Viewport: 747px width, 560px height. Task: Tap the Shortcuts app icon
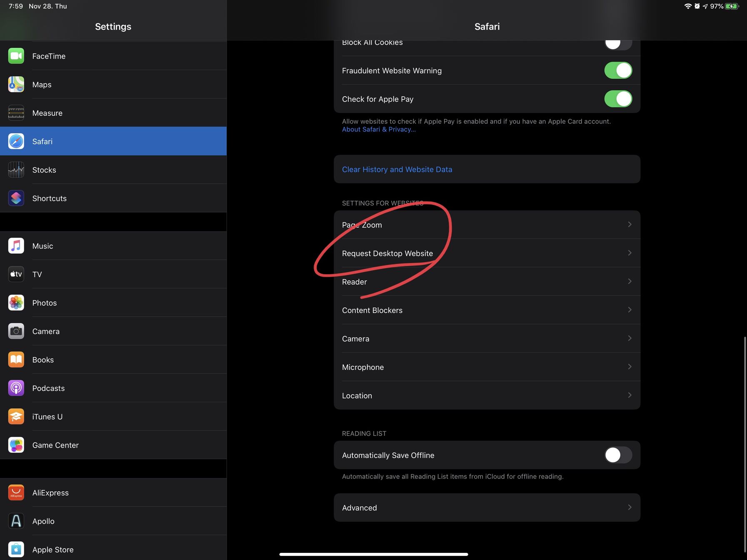coord(16,198)
